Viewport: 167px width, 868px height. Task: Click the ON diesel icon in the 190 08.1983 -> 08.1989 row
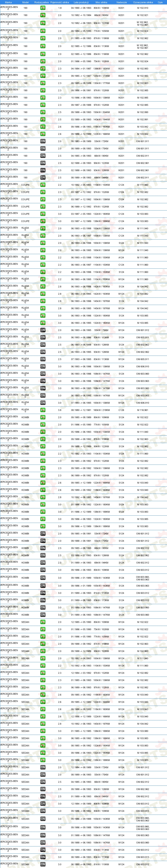point(43,141)
